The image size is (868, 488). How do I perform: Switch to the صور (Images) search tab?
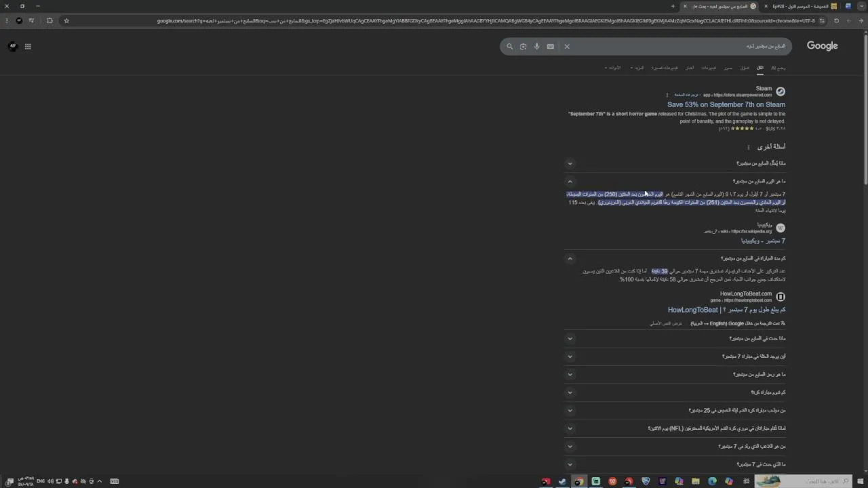(x=728, y=68)
